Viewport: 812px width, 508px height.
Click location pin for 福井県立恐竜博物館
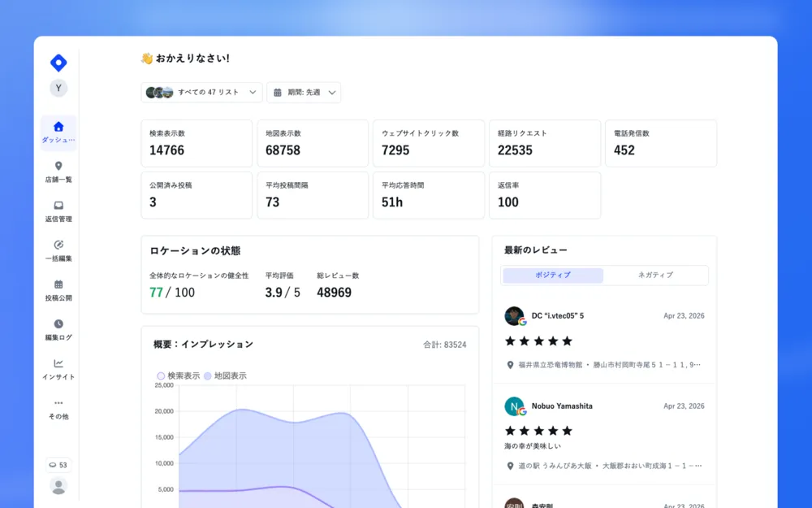click(x=510, y=365)
